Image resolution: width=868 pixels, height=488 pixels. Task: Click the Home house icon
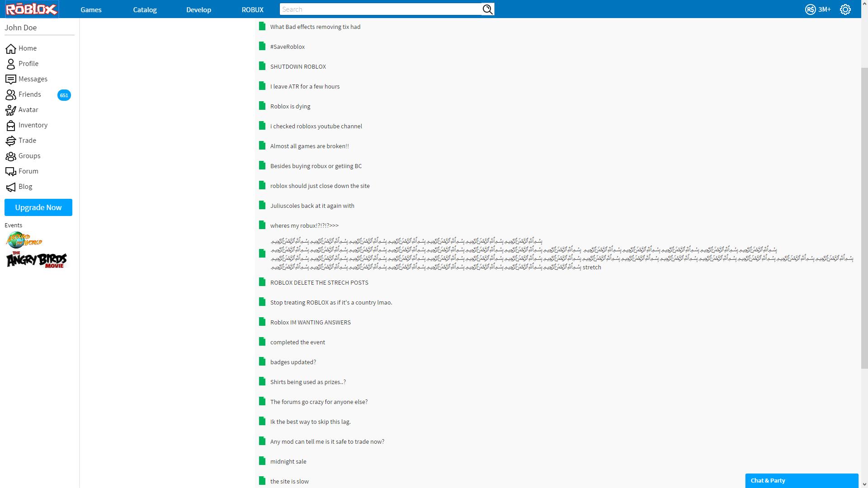tap(11, 48)
